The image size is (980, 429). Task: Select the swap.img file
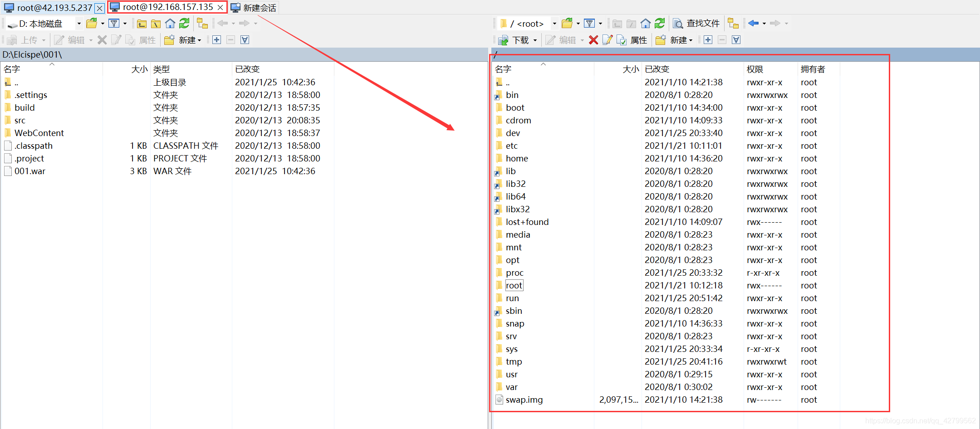click(x=524, y=400)
